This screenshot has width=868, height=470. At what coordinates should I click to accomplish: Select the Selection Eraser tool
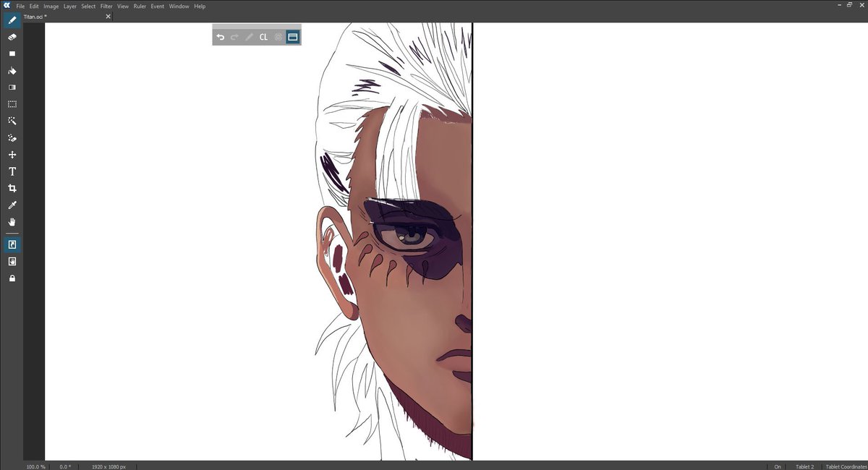12,138
